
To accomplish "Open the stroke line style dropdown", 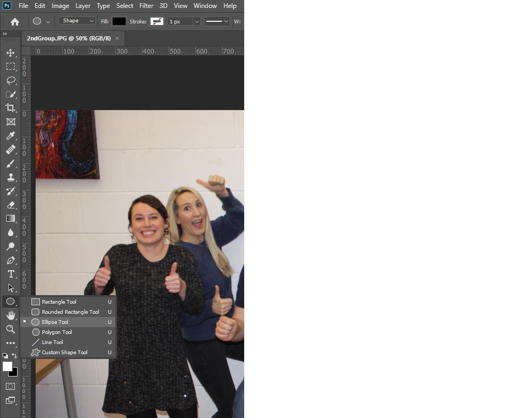I will pos(217,21).
